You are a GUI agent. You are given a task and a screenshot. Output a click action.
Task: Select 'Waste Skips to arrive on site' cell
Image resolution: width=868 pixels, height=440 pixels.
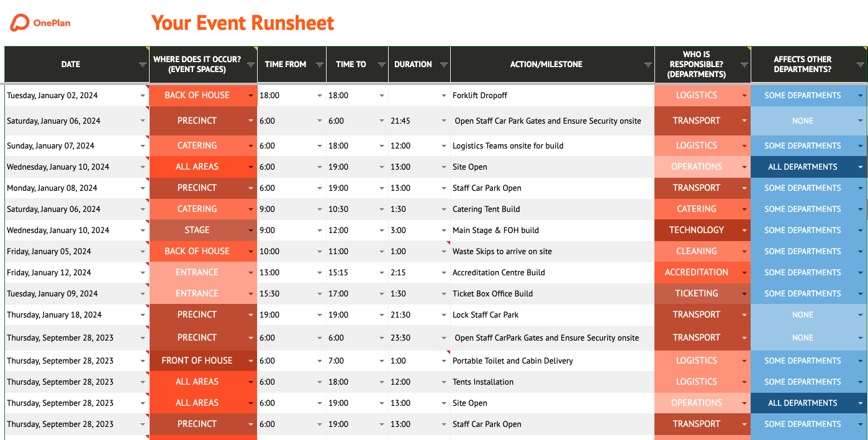tap(552, 252)
